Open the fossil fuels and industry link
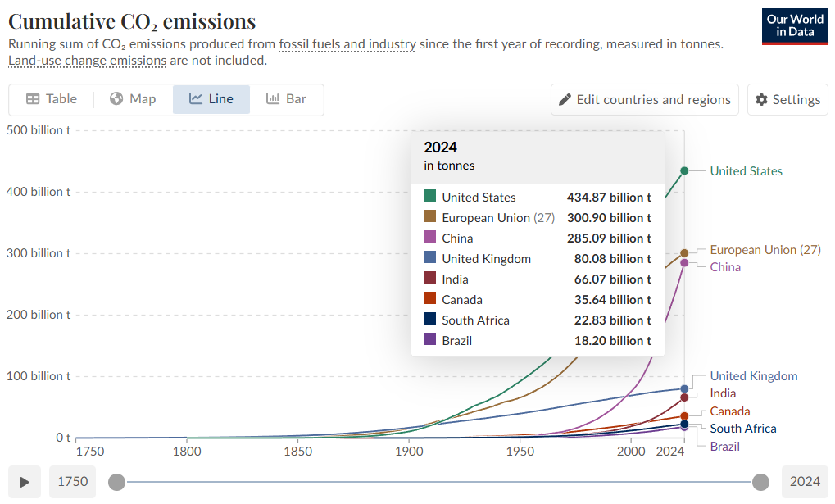 (x=347, y=44)
